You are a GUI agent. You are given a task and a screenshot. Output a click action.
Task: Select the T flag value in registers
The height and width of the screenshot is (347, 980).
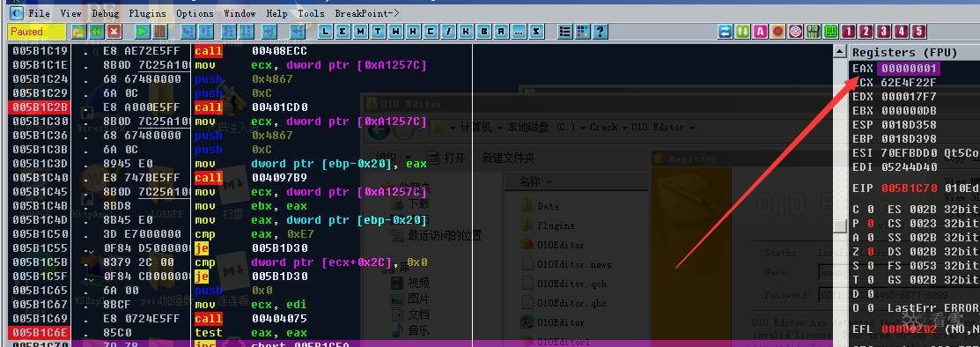pos(871,279)
